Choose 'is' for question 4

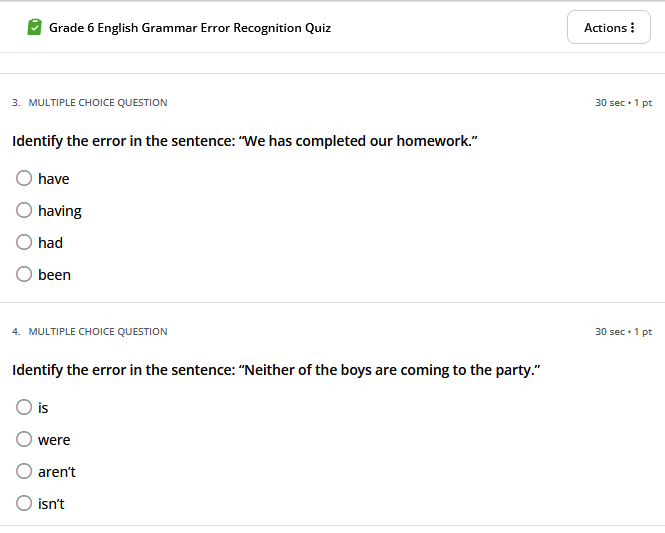(25, 408)
